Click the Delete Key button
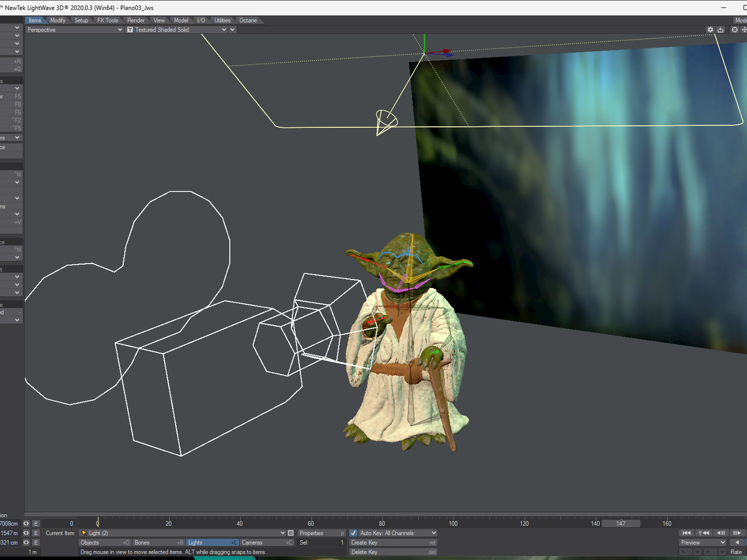Viewport: 747px width, 560px height. pyautogui.click(x=393, y=552)
